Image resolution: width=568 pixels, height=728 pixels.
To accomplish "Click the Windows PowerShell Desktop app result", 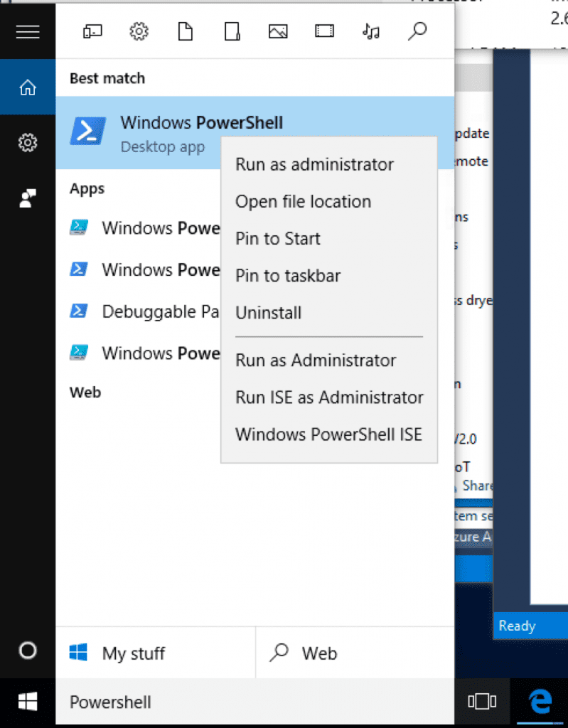I will (255, 132).
